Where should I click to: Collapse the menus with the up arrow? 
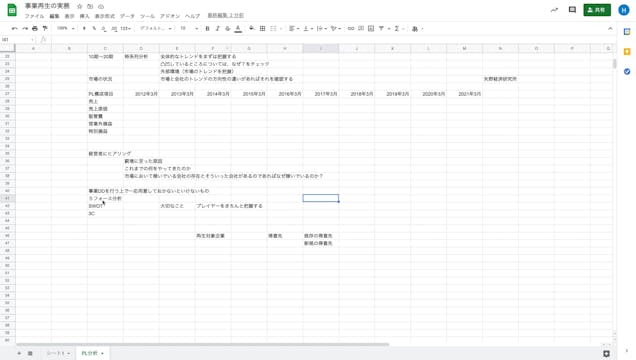(x=610, y=28)
